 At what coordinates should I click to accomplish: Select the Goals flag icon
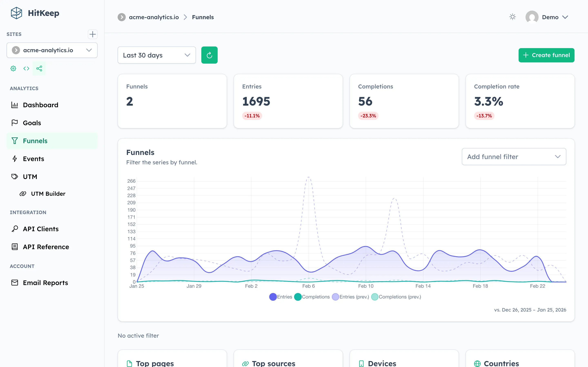click(x=15, y=123)
